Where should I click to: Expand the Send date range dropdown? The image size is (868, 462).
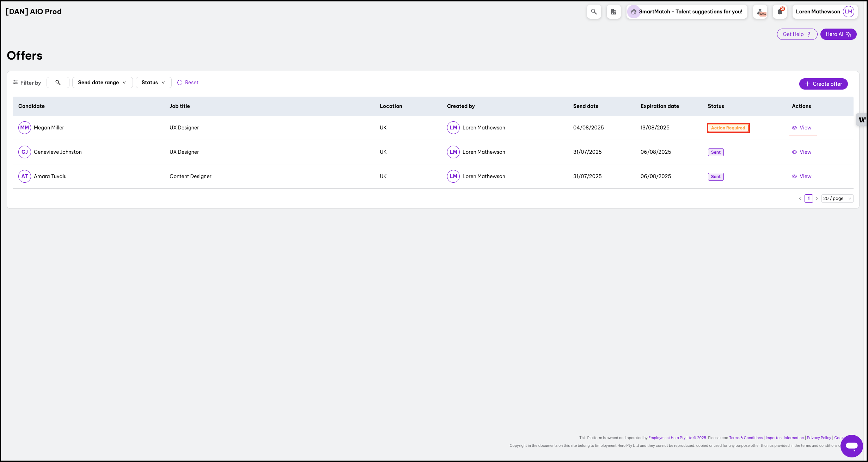pos(102,83)
